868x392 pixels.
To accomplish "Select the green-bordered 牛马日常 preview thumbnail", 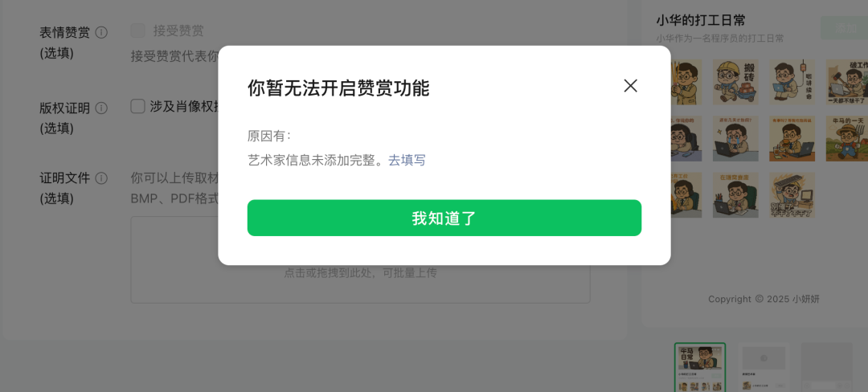I will coord(700,367).
